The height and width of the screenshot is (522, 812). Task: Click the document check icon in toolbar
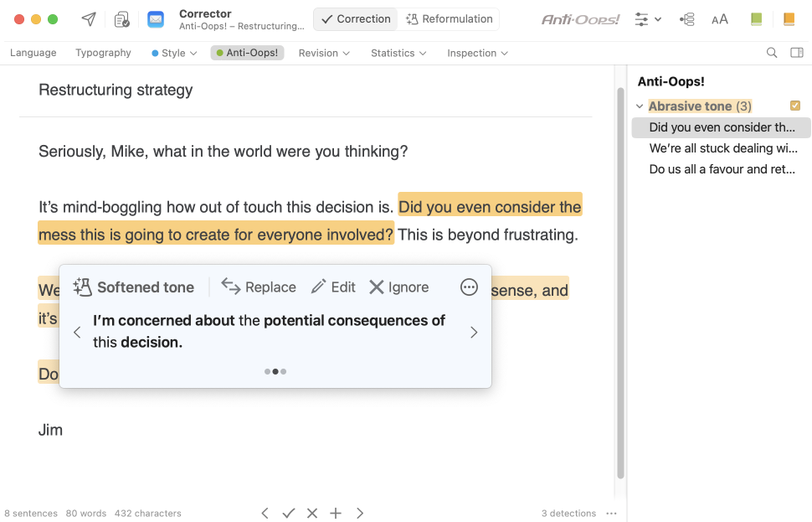[122, 19]
